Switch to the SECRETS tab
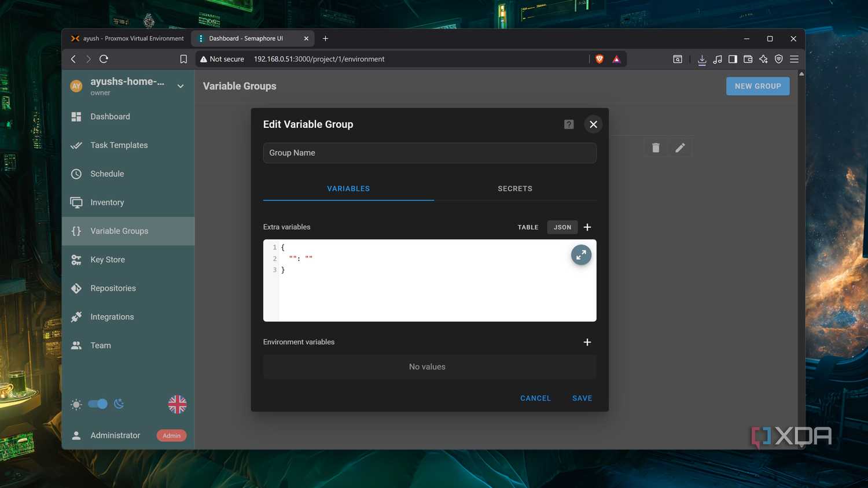This screenshot has height=488, width=868. point(515,188)
